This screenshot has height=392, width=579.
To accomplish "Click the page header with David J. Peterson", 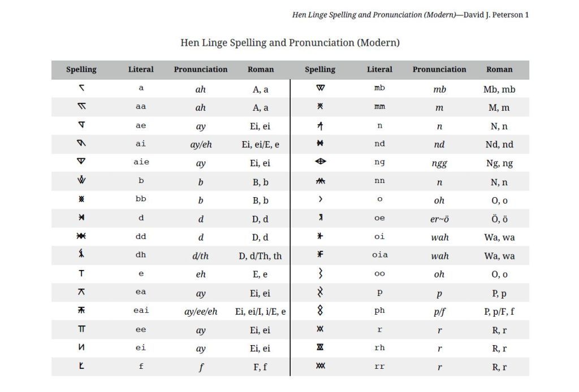I will 411,15.
